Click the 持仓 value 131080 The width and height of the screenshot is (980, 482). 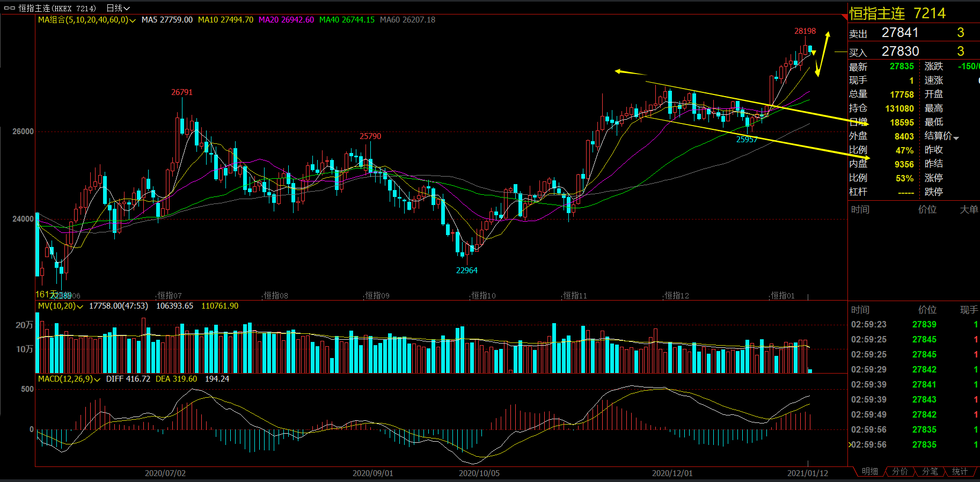(x=899, y=108)
